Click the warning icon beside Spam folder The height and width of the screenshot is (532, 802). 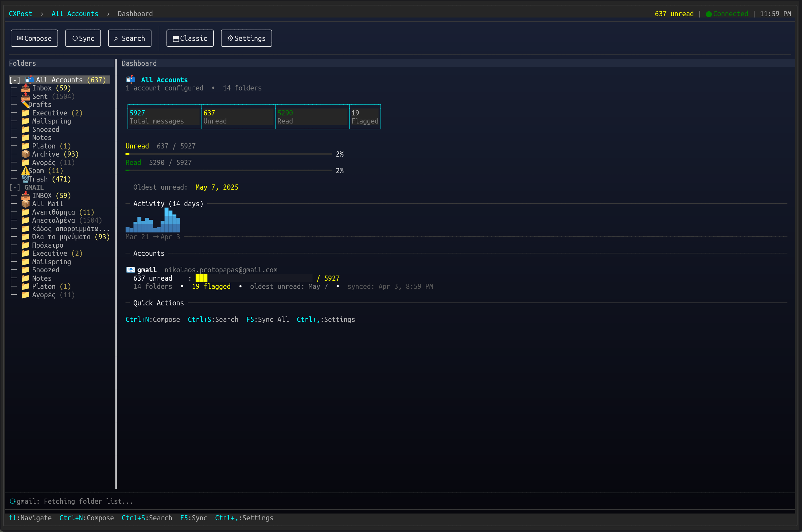tap(26, 171)
